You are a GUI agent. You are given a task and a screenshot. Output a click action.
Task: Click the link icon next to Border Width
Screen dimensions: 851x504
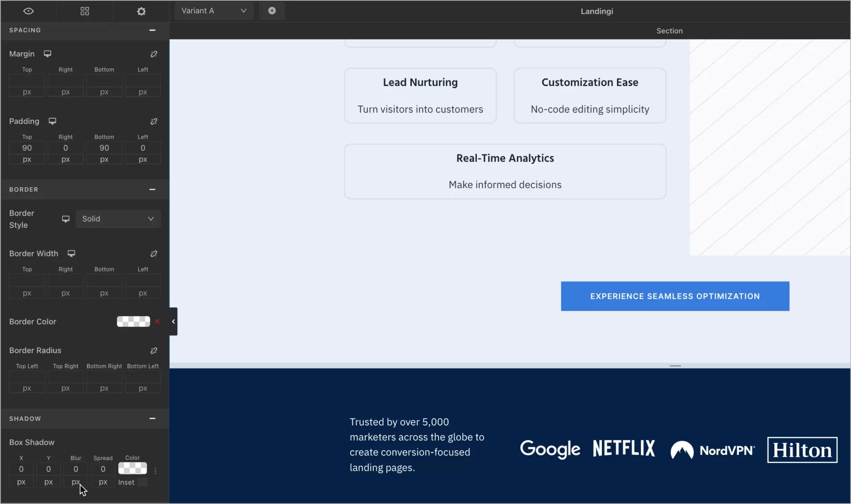(x=154, y=253)
